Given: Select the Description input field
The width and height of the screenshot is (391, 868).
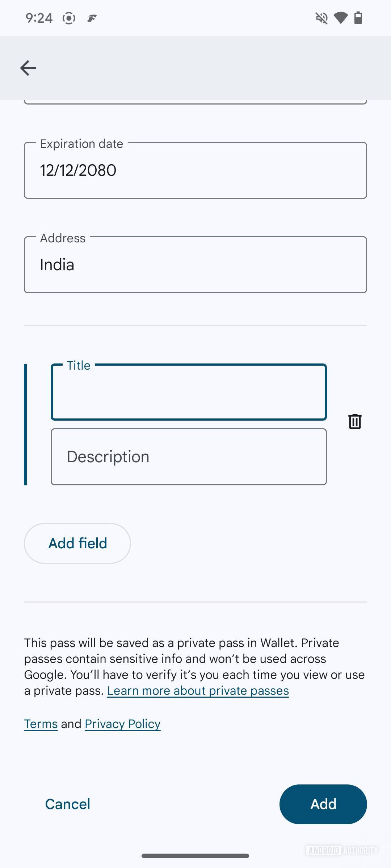Looking at the screenshot, I should tap(189, 457).
